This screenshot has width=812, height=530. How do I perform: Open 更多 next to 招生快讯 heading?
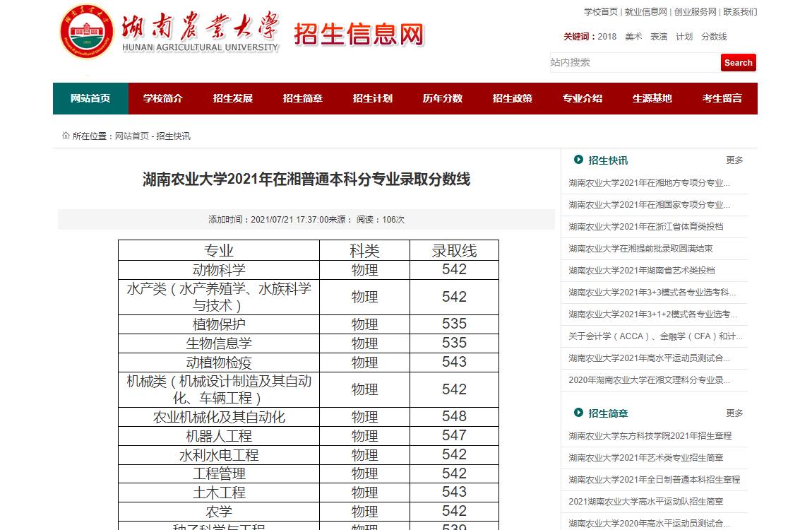pyautogui.click(x=734, y=160)
